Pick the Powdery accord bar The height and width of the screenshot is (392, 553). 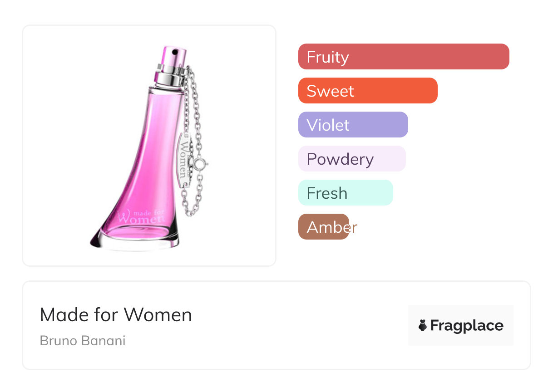click(x=351, y=159)
